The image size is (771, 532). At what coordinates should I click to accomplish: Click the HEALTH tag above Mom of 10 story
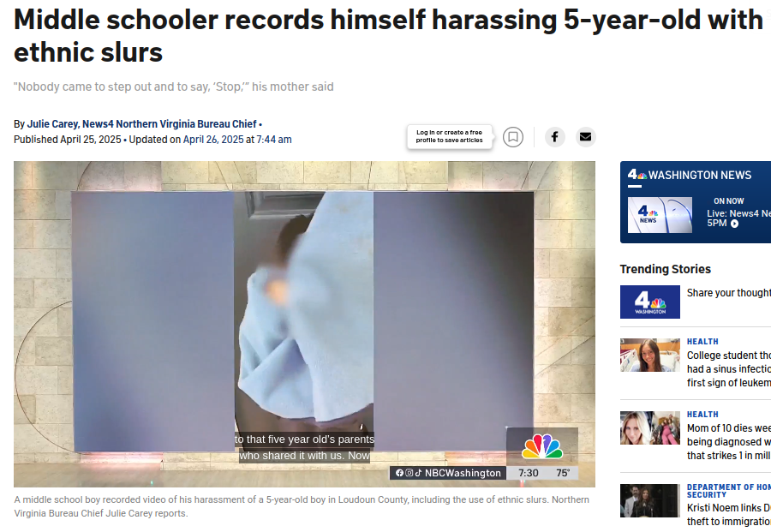pyautogui.click(x=702, y=415)
